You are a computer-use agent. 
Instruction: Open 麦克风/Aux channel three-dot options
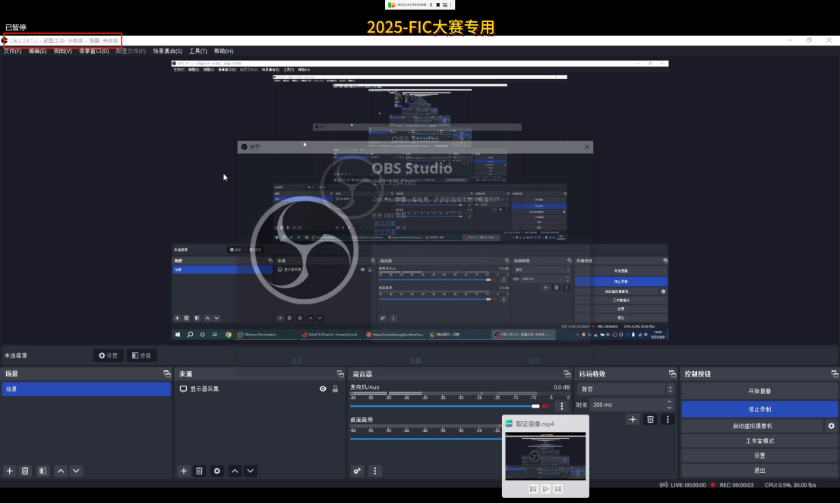click(x=561, y=406)
